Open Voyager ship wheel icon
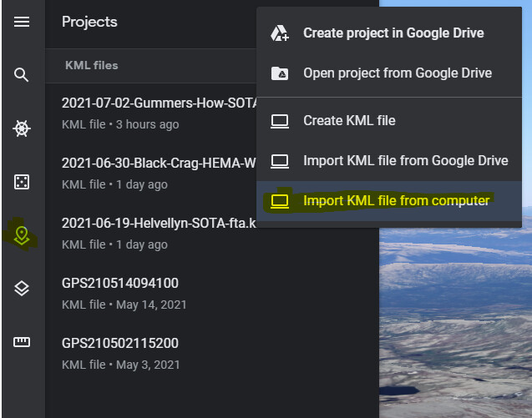Image resolution: width=532 pixels, height=418 pixels. 22,128
